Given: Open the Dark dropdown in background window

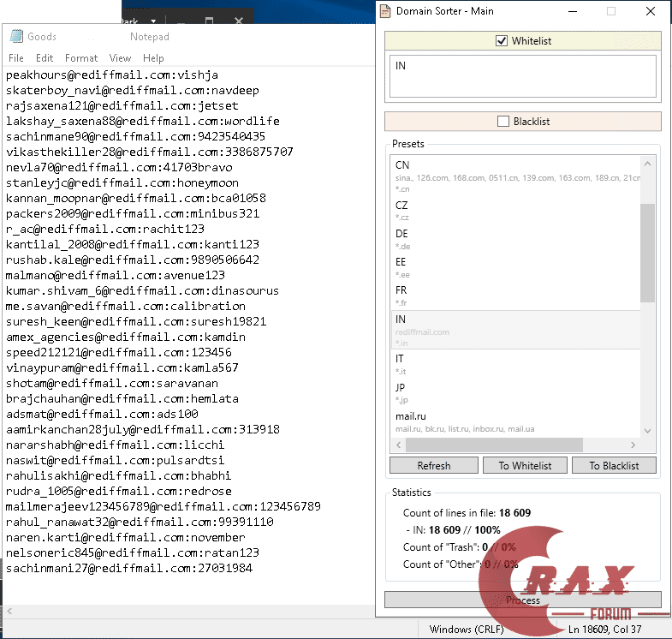Looking at the screenshot, I should tap(153, 21).
